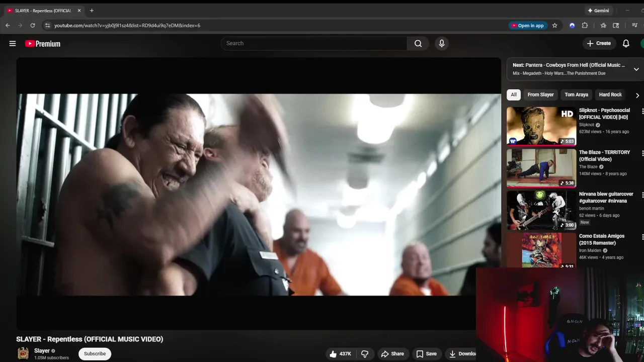Start voice search with the microphone
The height and width of the screenshot is (362, 644).
click(442, 43)
